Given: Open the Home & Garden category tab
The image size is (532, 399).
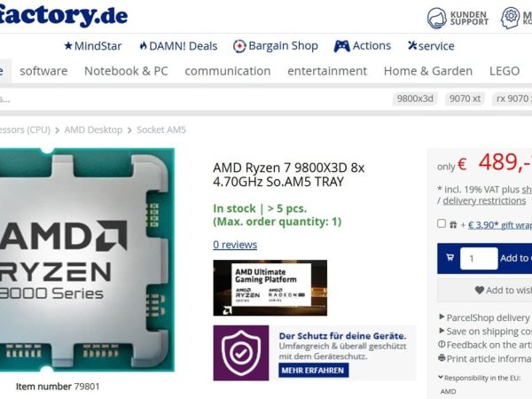Looking at the screenshot, I should coord(428,71).
